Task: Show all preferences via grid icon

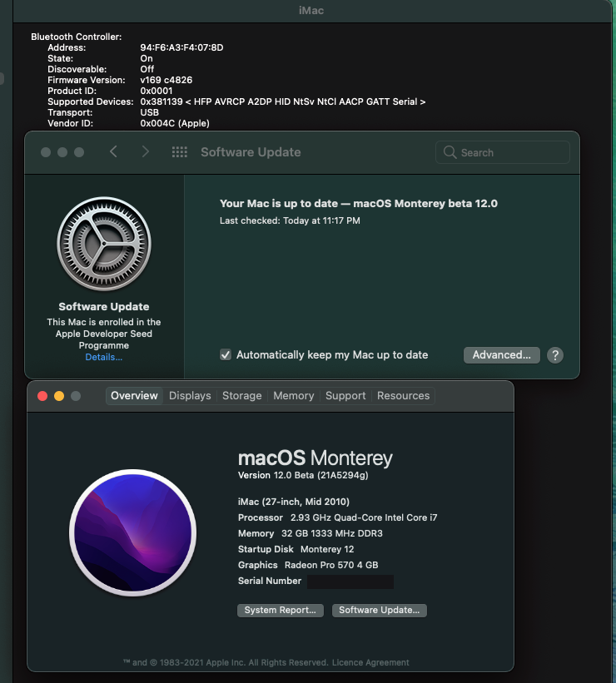Action: tap(180, 152)
